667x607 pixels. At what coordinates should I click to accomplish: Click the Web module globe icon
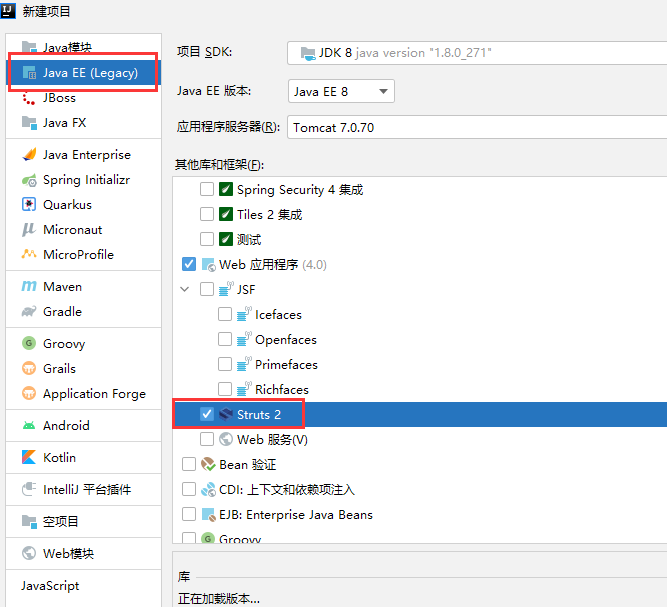(x=29, y=553)
